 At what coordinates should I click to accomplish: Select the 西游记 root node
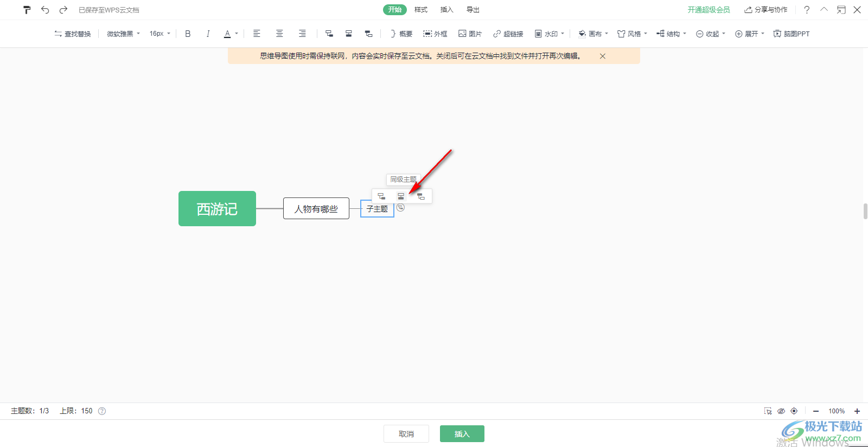217,208
